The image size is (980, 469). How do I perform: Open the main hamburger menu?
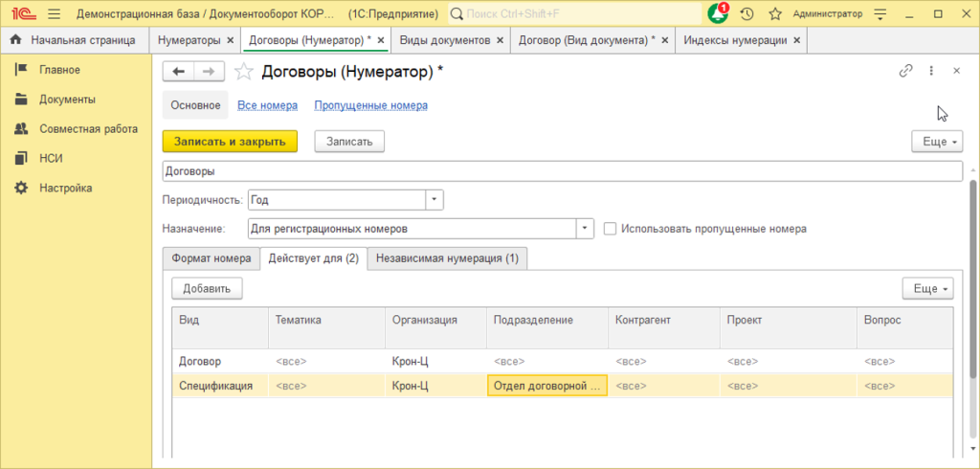[x=54, y=14]
